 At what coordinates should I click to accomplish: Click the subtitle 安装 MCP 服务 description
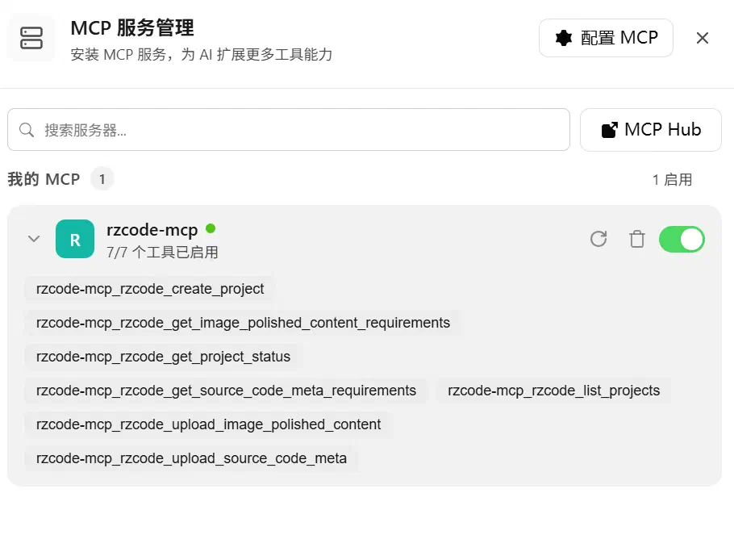[202, 55]
